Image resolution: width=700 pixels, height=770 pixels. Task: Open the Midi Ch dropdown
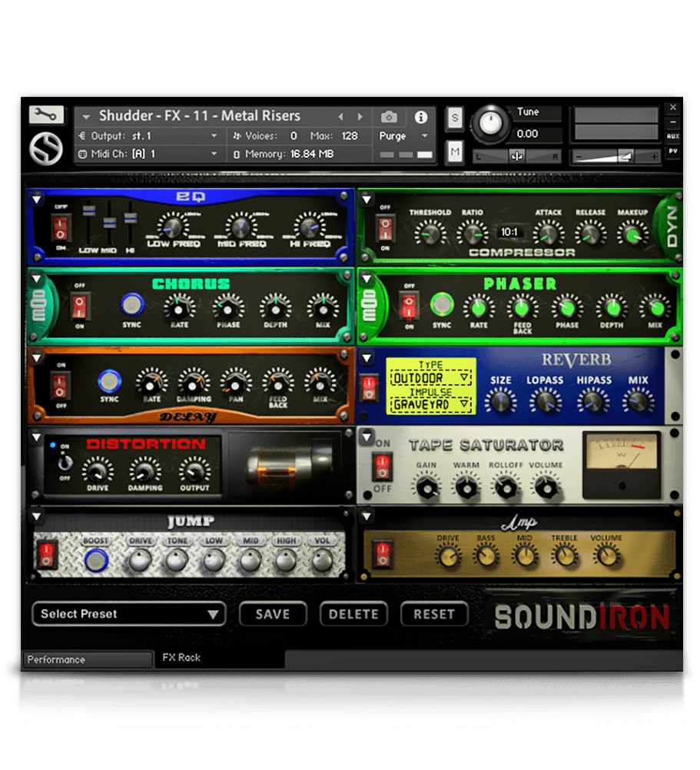[148, 154]
